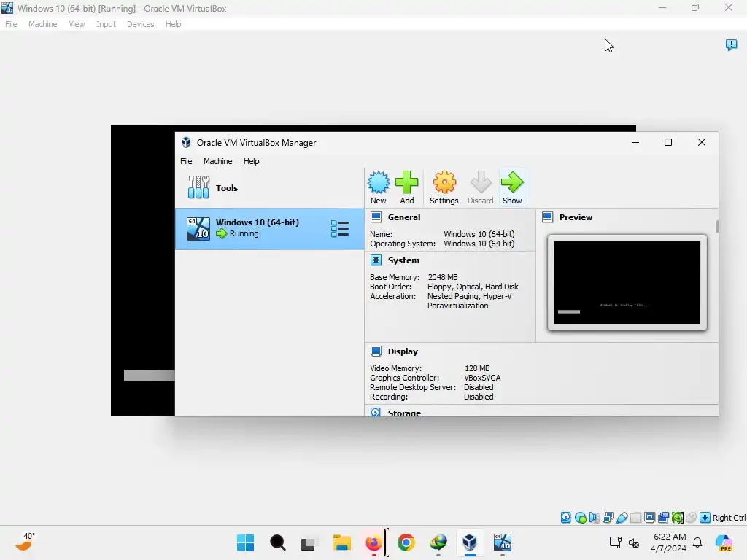Click the Preview section monitor icon
This screenshot has height=560, width=747.
pos(548,217)
